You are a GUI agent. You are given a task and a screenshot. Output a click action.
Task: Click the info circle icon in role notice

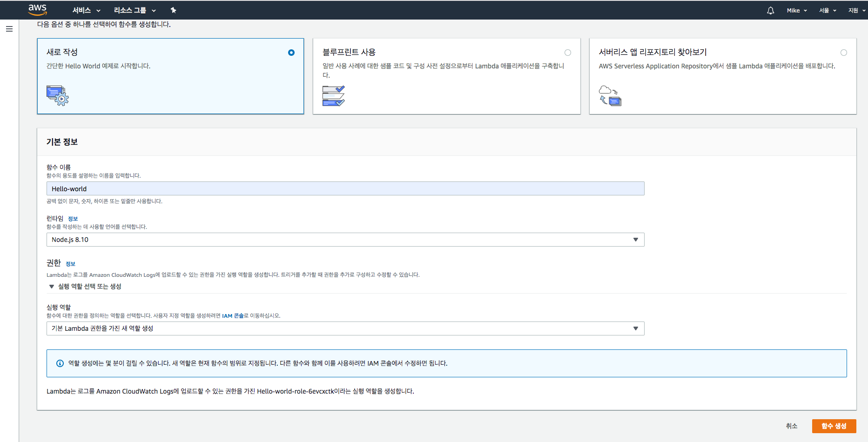[x=60, y=363]
